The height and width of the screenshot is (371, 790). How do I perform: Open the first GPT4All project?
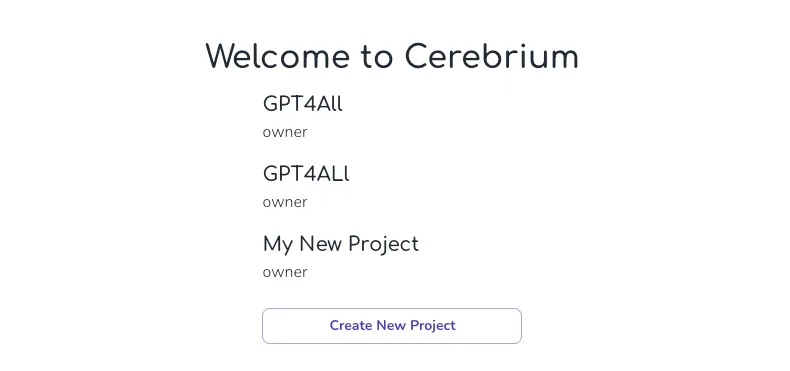click(x=303, y=104)
